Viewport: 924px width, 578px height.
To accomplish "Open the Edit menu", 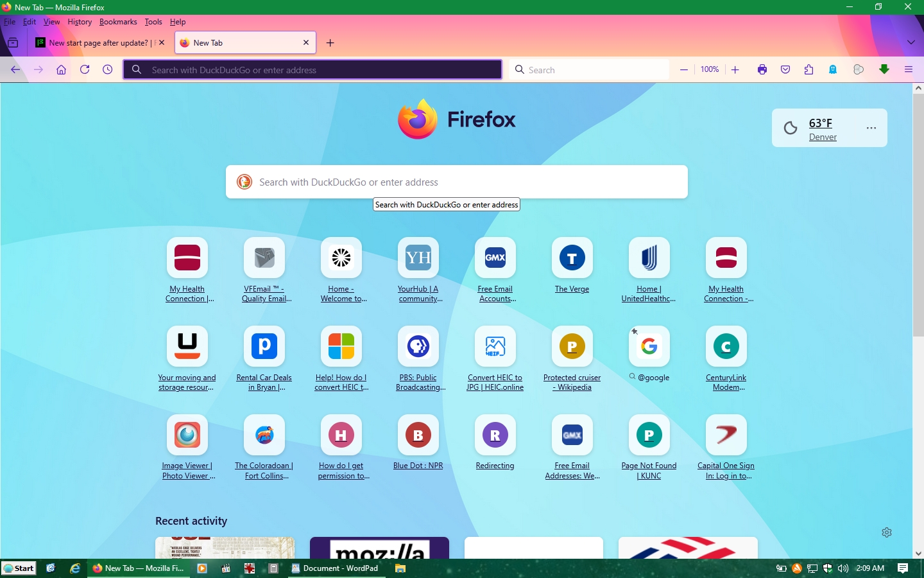I will (30, 22).
